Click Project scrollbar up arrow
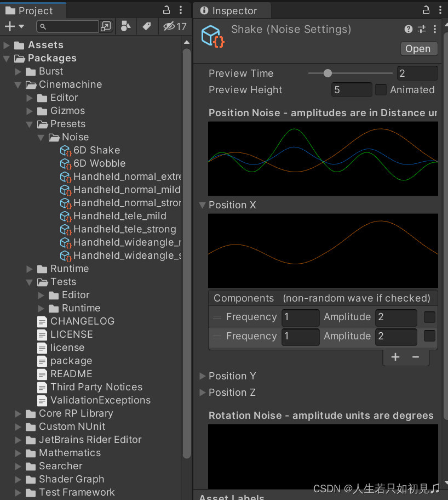 (187, 42)
